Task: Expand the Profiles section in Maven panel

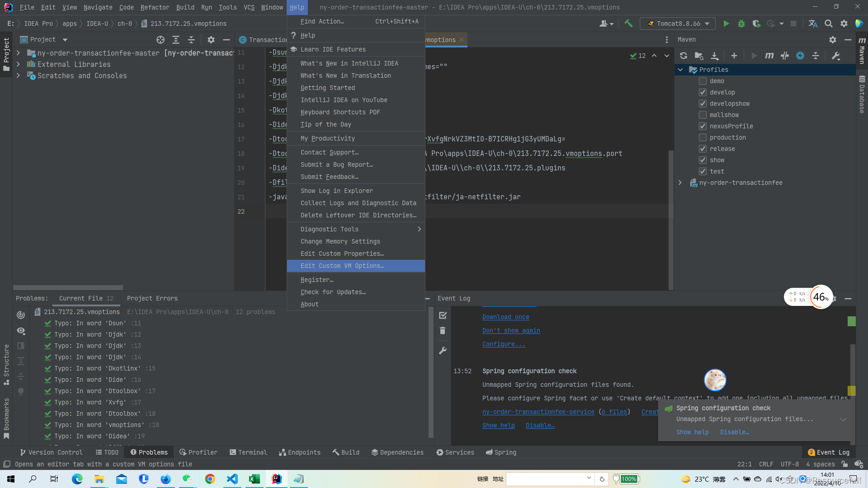Action: point(680,70)
